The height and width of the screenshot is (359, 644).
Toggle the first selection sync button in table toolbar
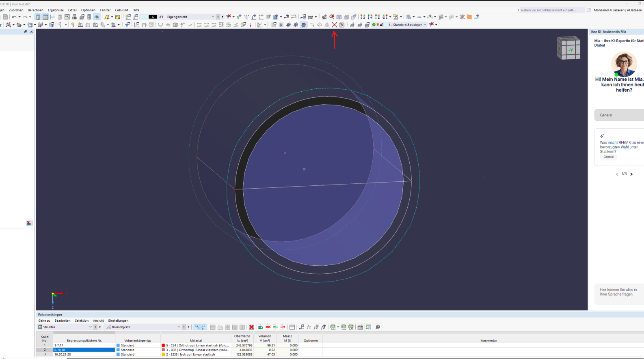pos(197,327)
